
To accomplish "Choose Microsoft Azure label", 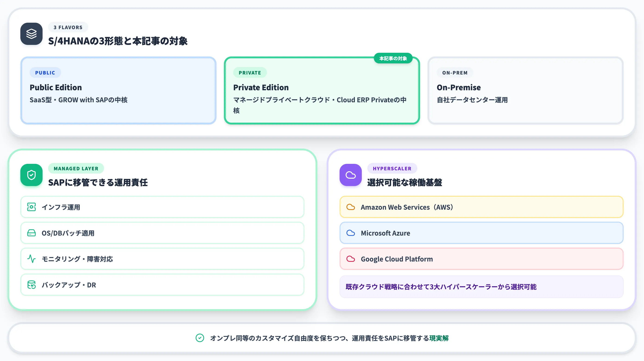I will click(x=385, y=233).
